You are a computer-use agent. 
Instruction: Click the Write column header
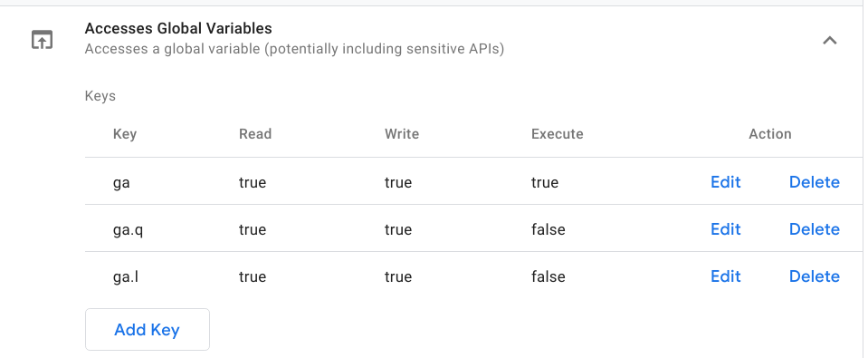pyautogui.click(x=402, y=134)
